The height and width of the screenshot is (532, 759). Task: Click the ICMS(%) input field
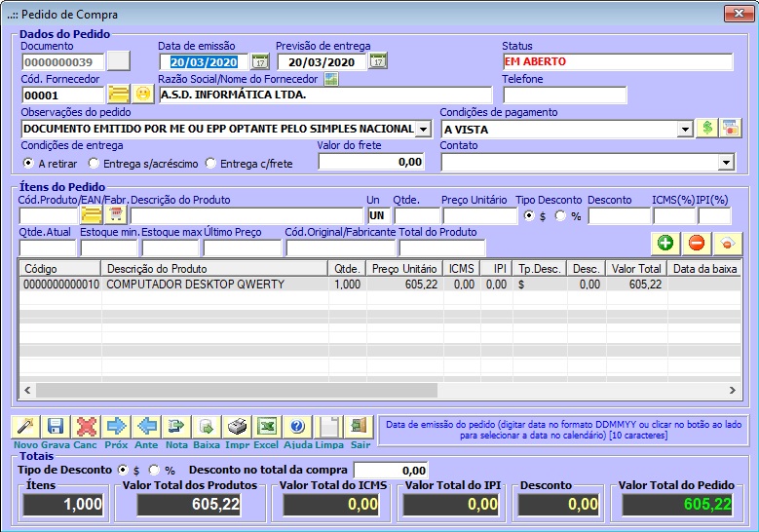(x=674, y=215)
